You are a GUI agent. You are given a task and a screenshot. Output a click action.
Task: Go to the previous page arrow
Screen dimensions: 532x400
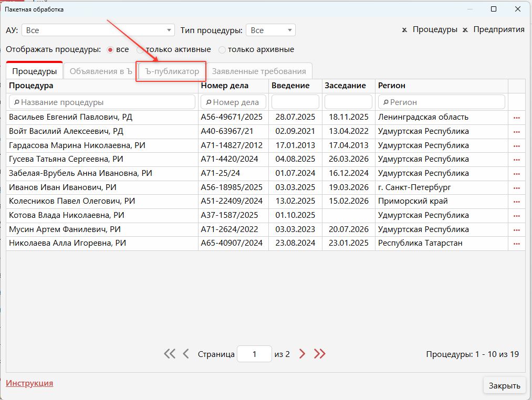[x=185, y=354]
